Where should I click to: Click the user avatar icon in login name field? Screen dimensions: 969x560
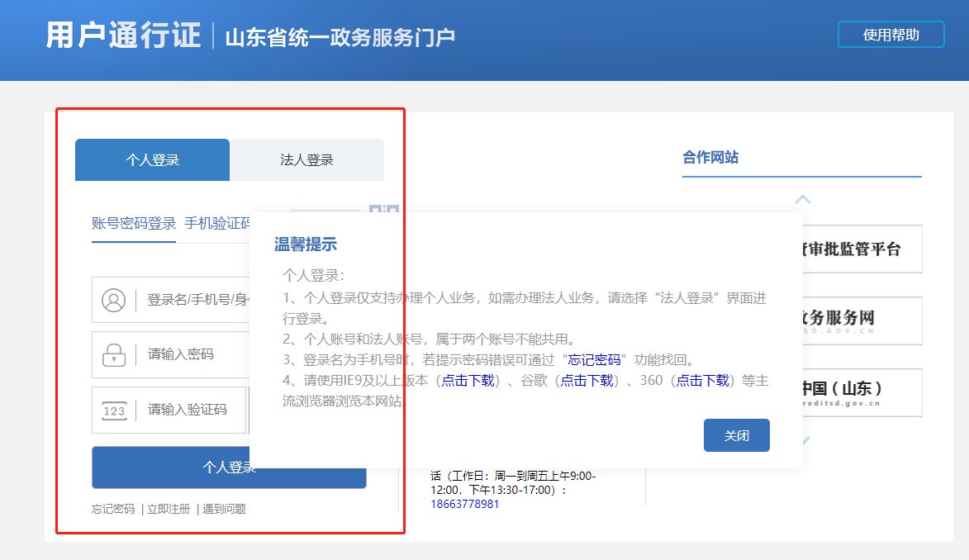(x=113, y=300)
